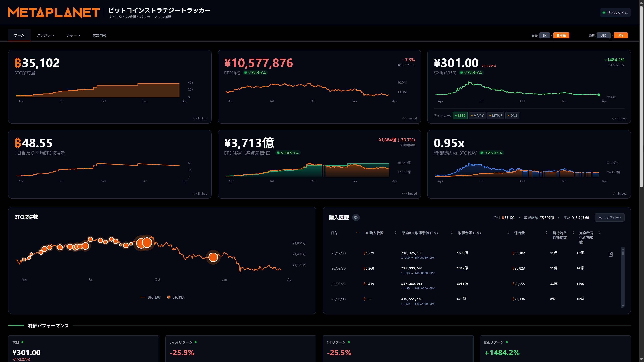The width and height of the screenshot is (644, 362).
Task: Sort by the 保有量 column
Action: click(547, 233)
